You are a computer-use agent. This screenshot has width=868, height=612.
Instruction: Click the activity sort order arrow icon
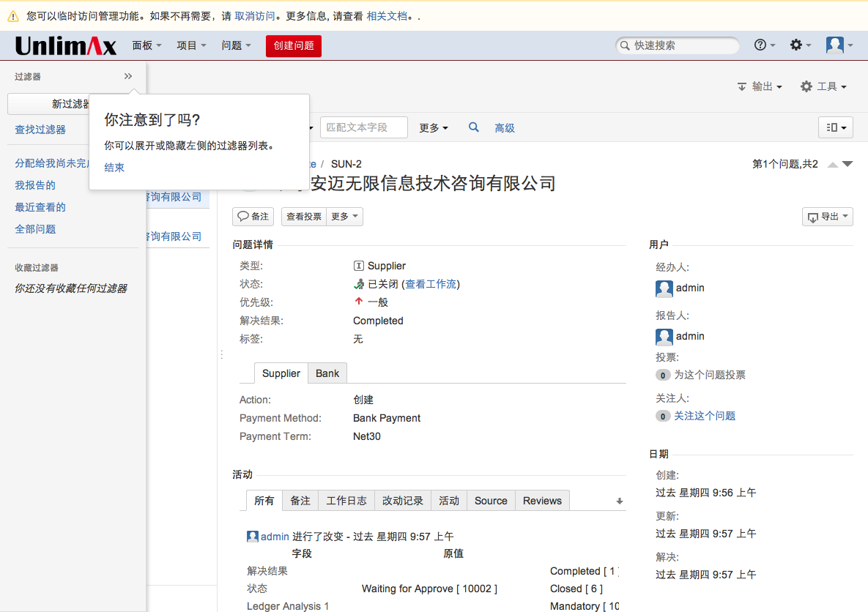click(x=619, y=501)
